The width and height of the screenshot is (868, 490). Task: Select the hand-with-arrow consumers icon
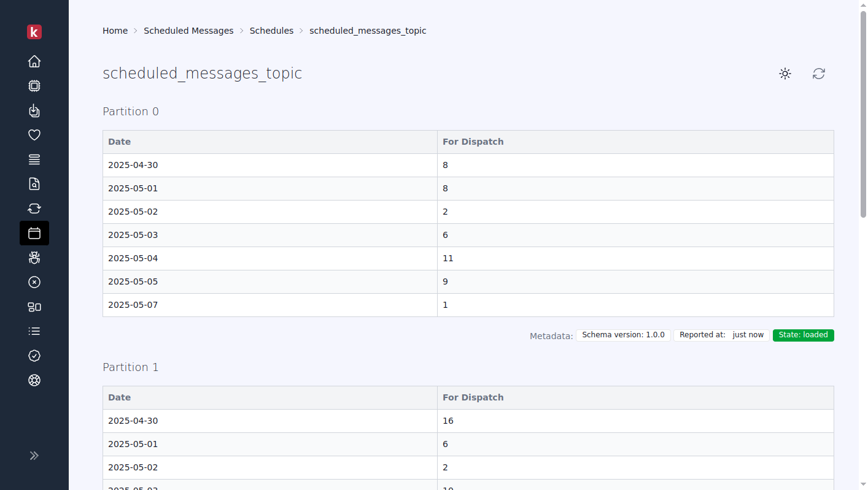(x=34, y=110)
